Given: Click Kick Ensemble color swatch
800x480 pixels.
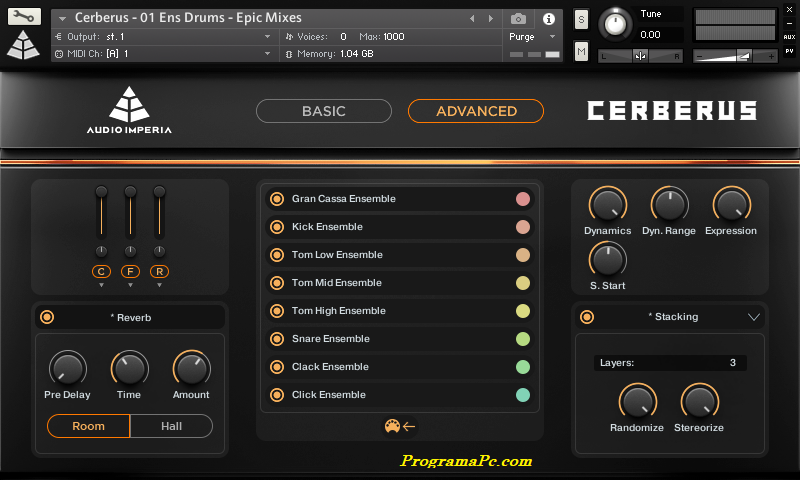Looking at the screenshot, I should pyautogui.click(x=523, y=227).
